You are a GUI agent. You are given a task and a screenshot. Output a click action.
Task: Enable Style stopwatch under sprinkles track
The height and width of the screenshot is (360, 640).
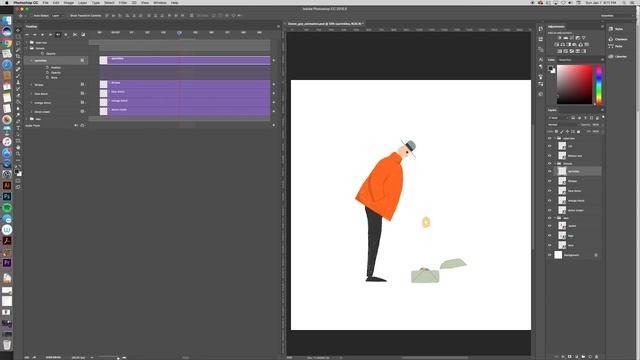pos(47,77)
